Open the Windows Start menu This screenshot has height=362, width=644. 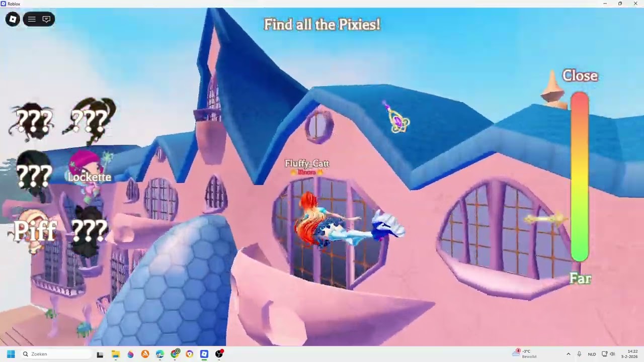tap(11, 354)
